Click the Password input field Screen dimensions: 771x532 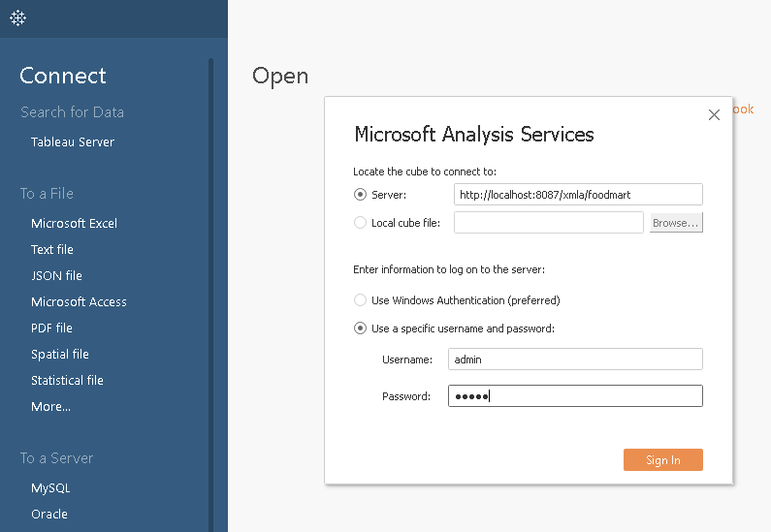pyautogui.click(x=575, y=396)
